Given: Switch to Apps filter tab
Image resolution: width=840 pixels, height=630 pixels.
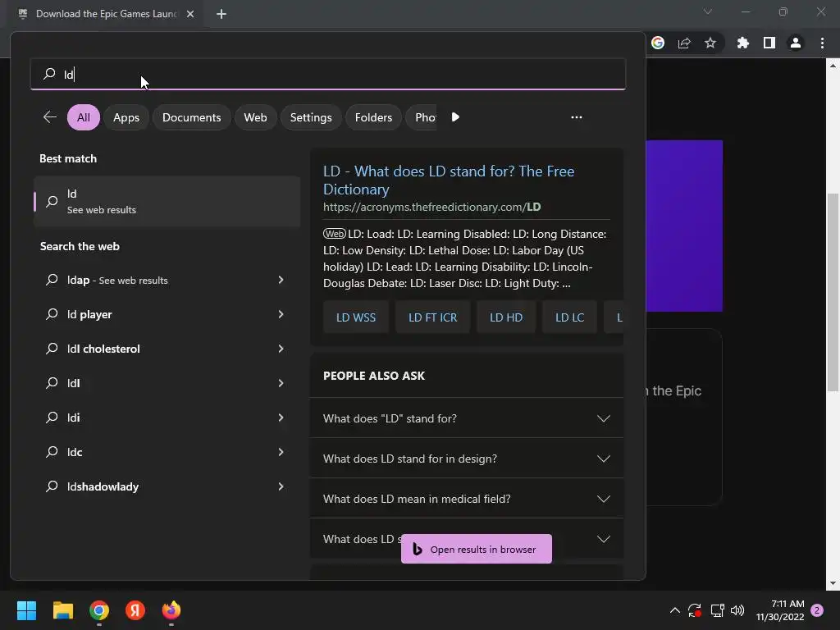Looking at the screenshot, I should pyautogui.click(x=126, y=117).
